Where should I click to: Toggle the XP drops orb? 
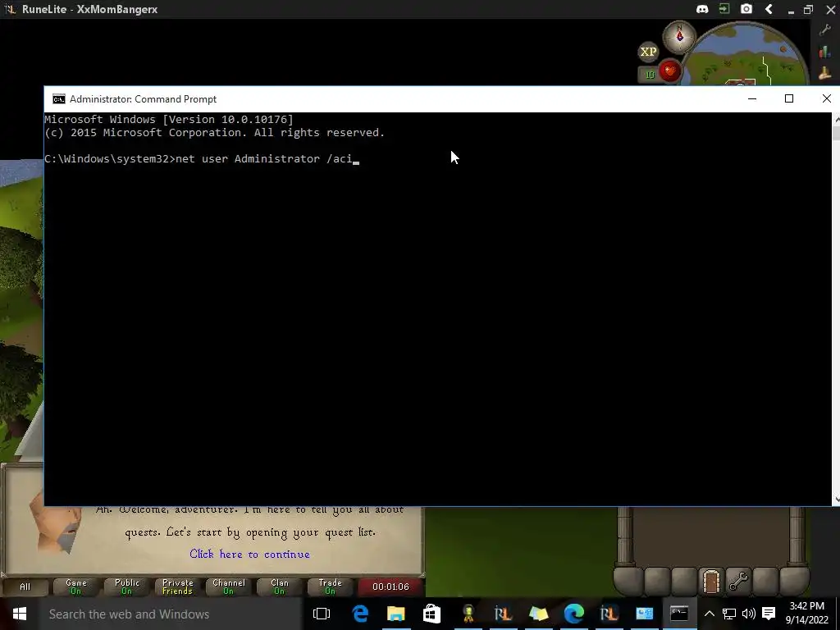pos(648,52)
